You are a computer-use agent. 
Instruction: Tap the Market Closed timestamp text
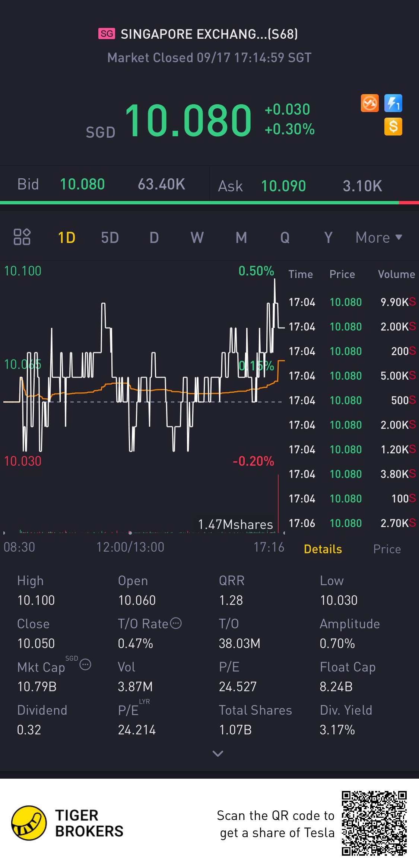point(209,58)
